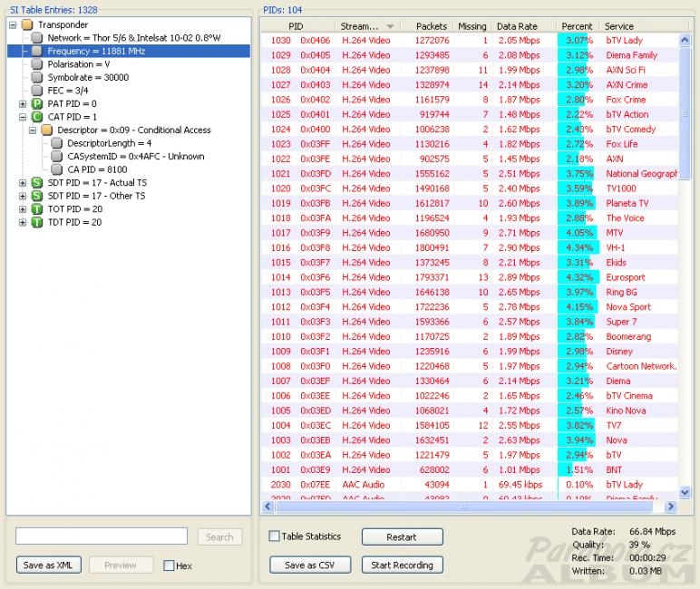This screenshot has width=700, height=589.
Task: Click the Preview button
Action: (x=121, y=565)
